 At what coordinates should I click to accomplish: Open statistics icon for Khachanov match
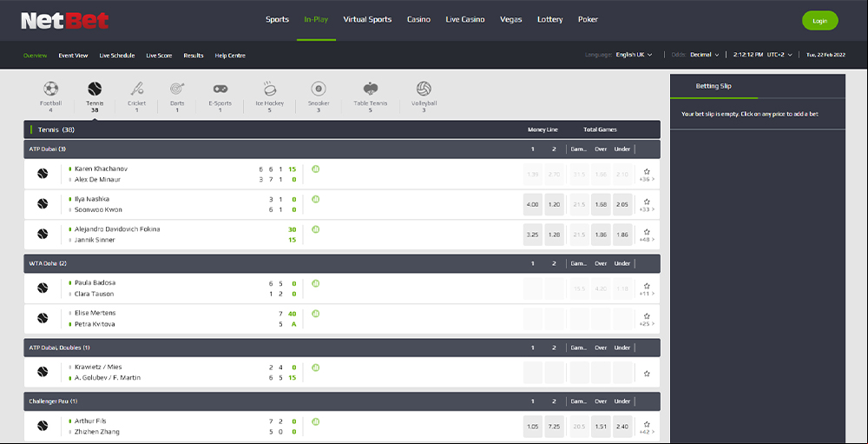(316, 169)
